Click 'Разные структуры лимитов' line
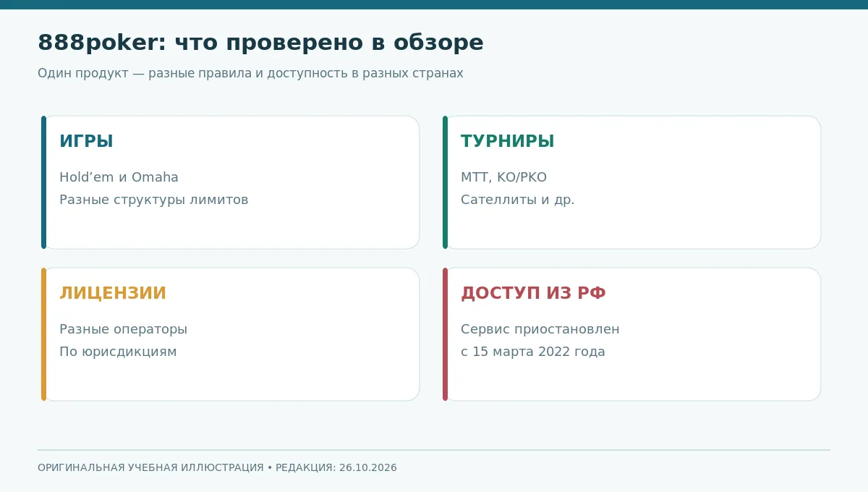The height and width of the screenshot is (492, 868). pyautogui.click(x=153, y=200)
